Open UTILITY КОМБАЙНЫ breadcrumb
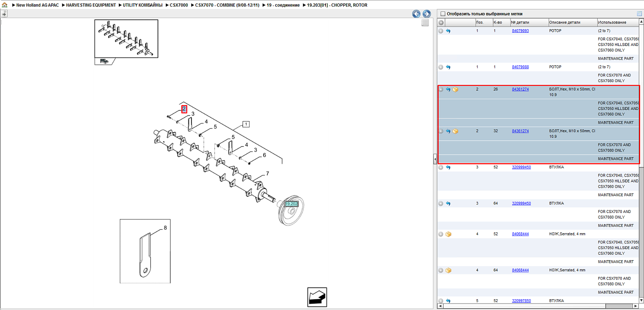Viewport: 644px width, 310px height. click(x=143, y=5)
